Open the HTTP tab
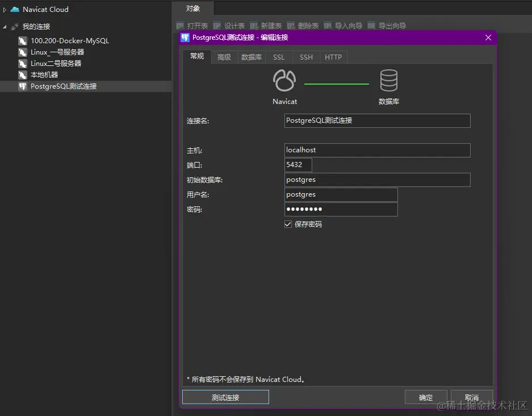The width and height of the screenshot is (532, 416). [333, 57]
